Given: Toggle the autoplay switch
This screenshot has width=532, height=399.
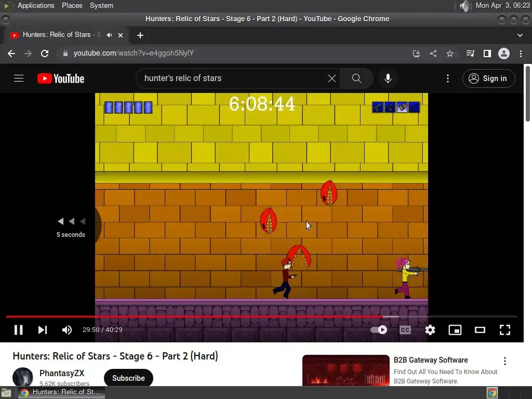Looking at the screenshot, I should 379,330.
